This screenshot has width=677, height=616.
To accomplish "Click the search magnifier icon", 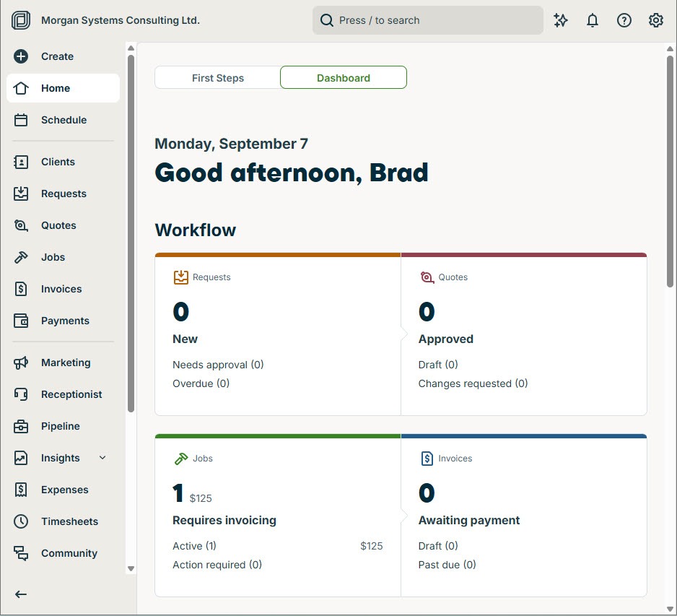I will (x=327, y=20).
